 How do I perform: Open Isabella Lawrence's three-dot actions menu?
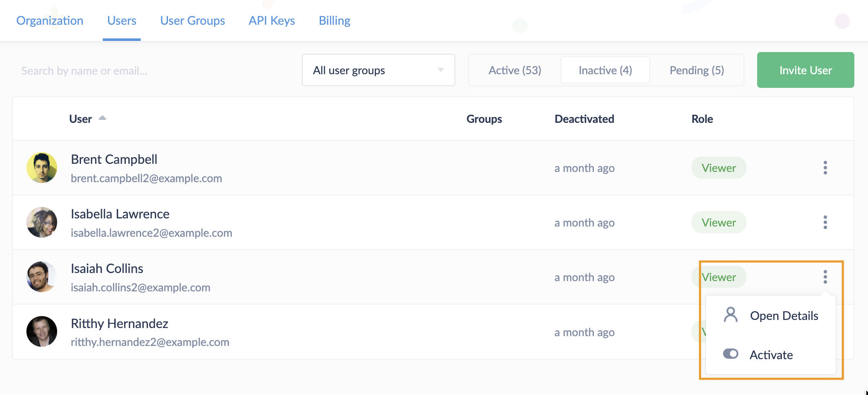tap(825, 222)
